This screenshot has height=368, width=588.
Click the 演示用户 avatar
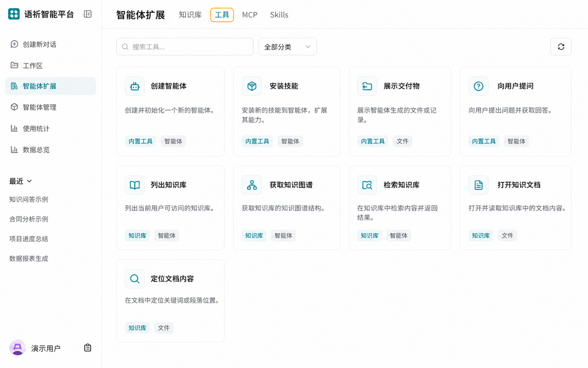click(x=17, y=348)
